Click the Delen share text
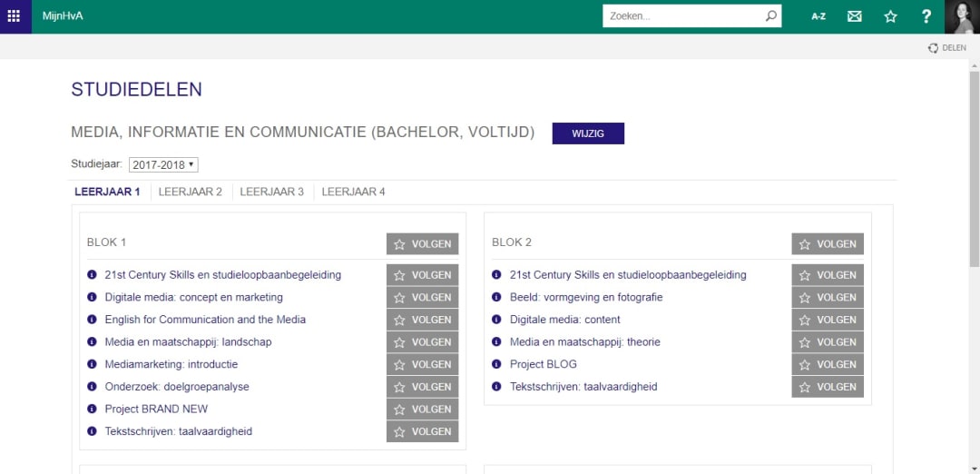Screen dimensions: 980x474 pos(954,48)
